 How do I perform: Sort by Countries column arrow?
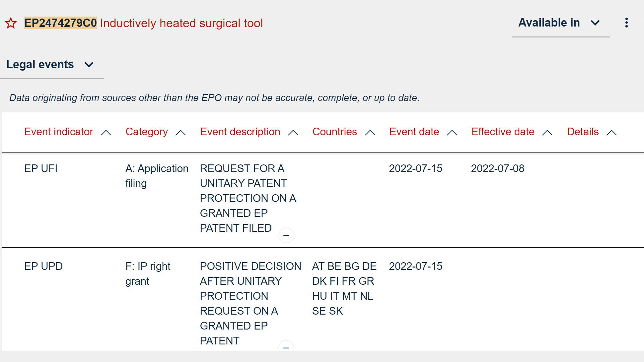[370, 133]
